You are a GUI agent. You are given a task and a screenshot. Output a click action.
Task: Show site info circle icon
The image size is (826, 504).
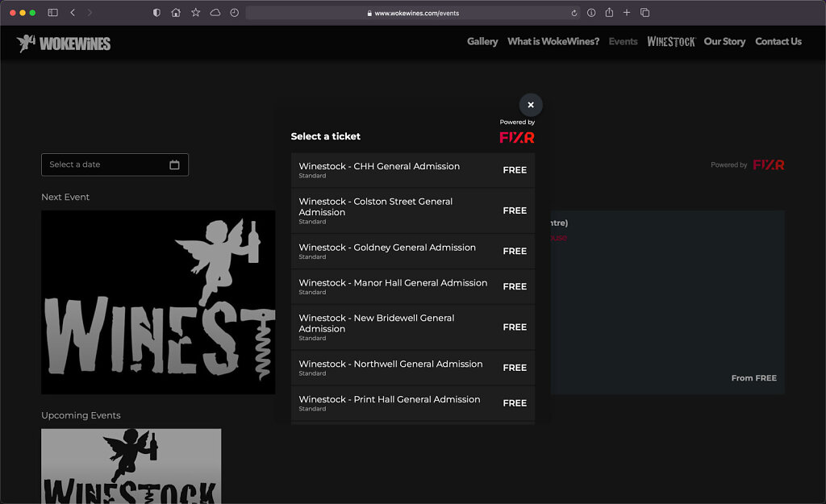[591, 13]
